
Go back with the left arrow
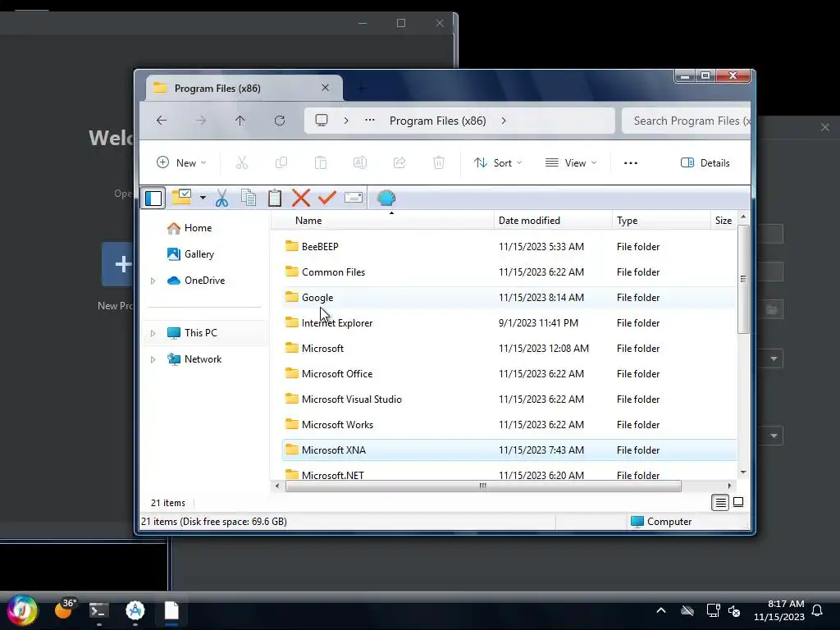(x=162, y=121)
